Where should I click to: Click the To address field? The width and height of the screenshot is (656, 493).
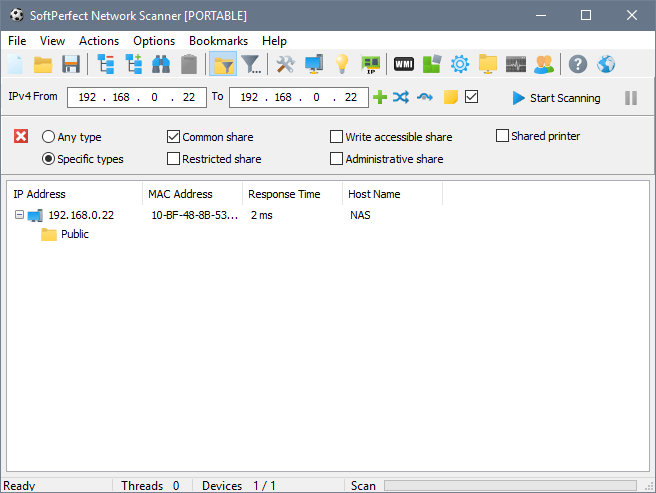[x=299, y=98]
